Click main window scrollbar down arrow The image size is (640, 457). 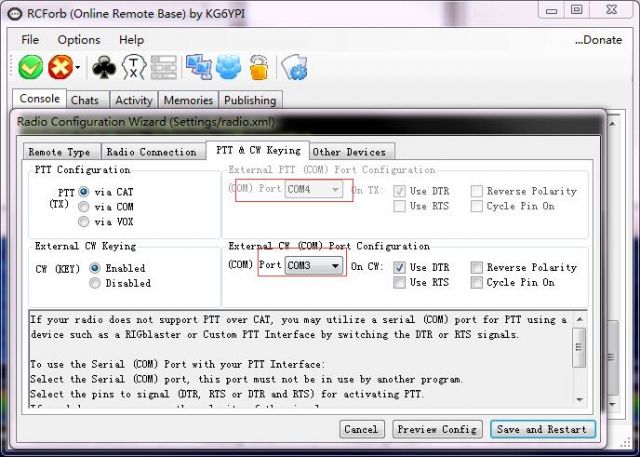click(x=612, y=405)
